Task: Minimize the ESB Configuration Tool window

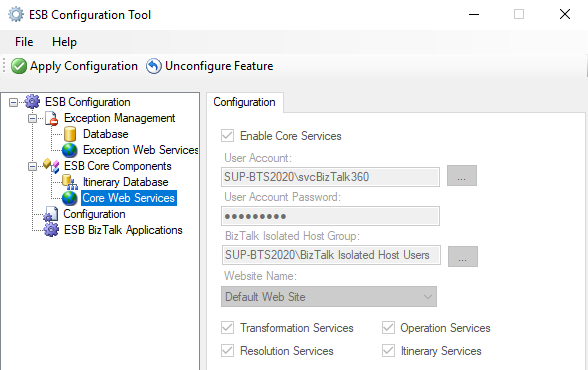Action: tap(474, 15)
